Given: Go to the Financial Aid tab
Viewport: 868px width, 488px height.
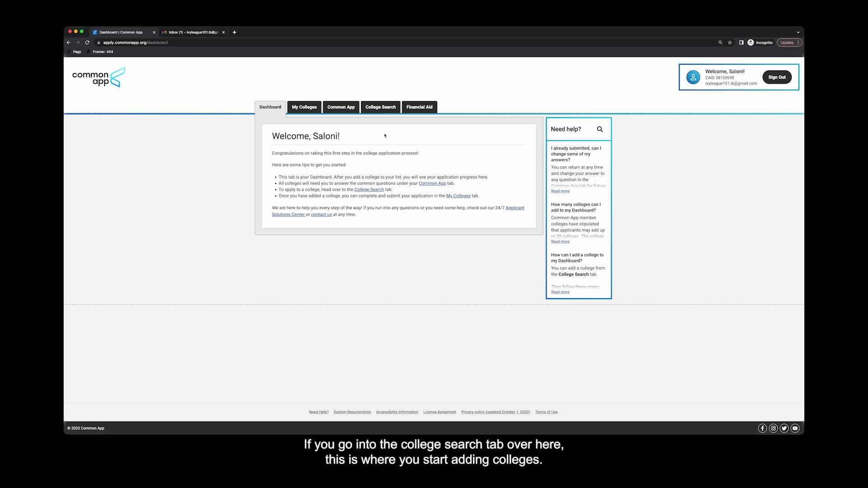Looking at the screenshot, I should (x=419, y=107).
